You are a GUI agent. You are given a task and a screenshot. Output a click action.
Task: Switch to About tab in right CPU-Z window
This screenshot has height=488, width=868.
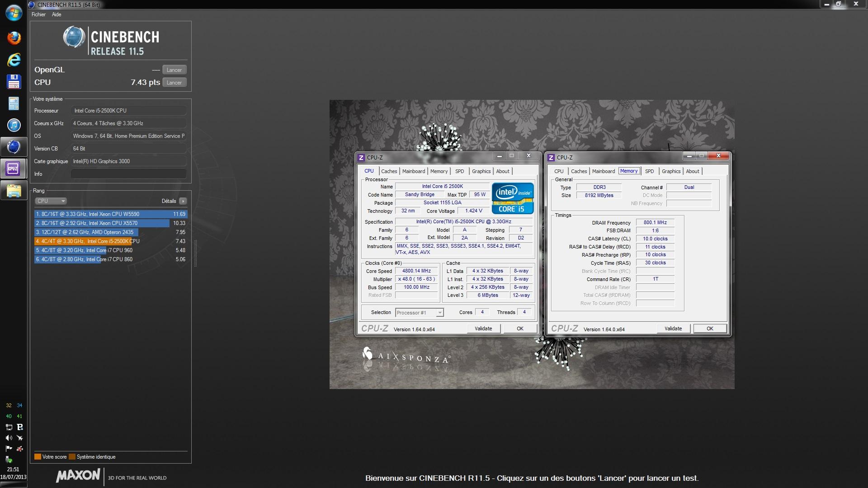pos(693,171)
